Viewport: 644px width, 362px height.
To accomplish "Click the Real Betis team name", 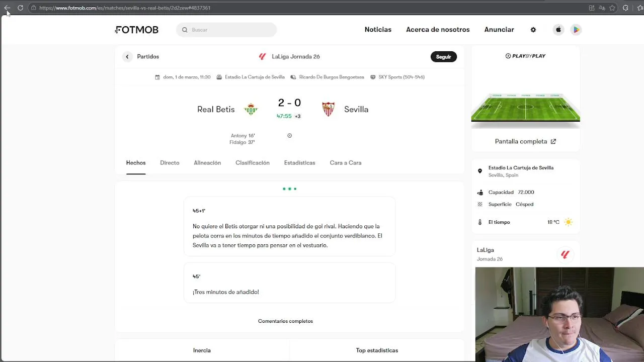I will coord(216,109).
